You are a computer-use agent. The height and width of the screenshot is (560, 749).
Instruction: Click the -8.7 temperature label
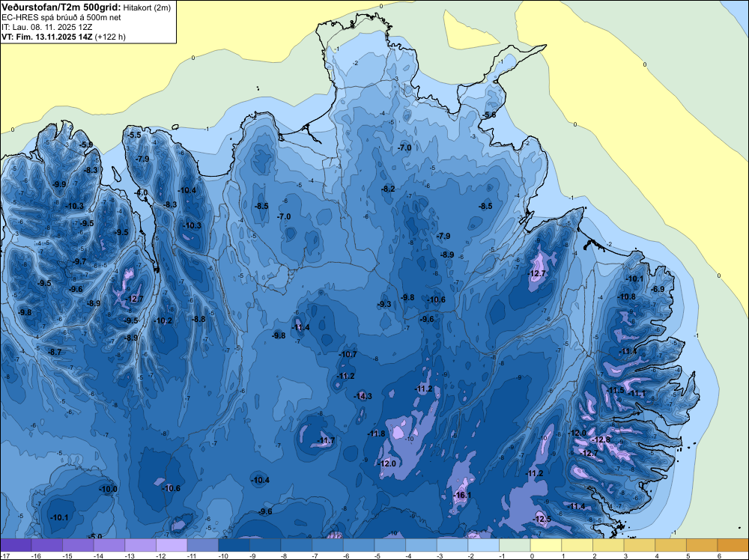pos(55,352)
